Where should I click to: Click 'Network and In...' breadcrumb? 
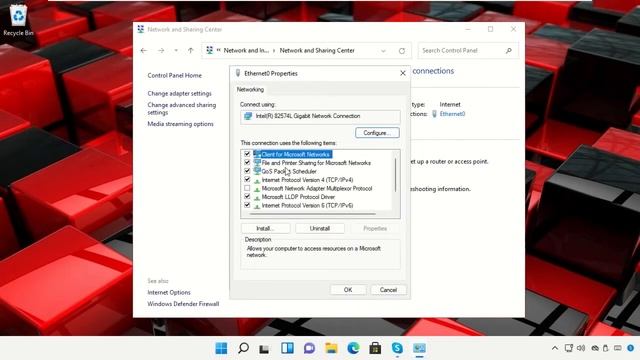point(246,51)
